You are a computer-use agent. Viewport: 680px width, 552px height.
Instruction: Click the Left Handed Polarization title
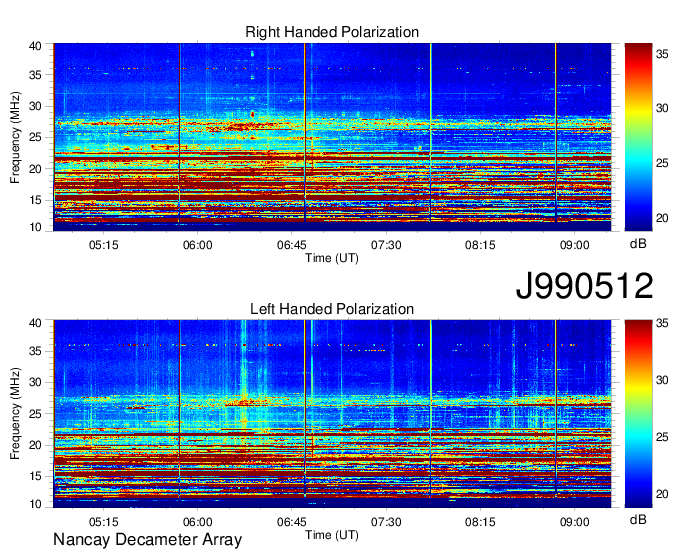coord(332,309)
